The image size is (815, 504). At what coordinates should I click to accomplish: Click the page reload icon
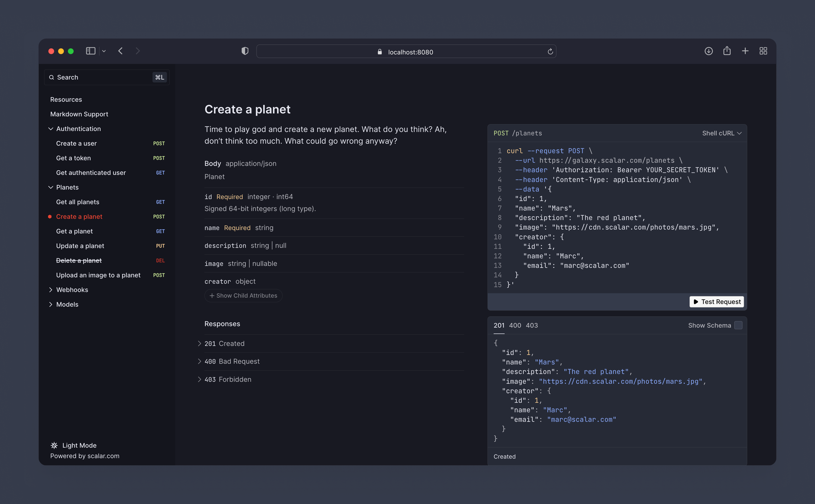[550, 51]
